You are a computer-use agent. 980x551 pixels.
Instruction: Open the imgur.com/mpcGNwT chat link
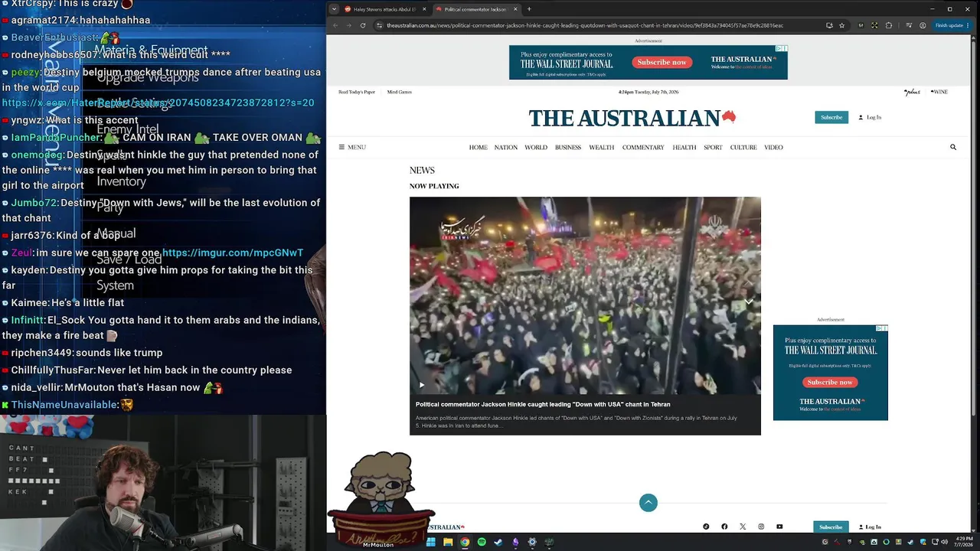click(x=233, y=253)
